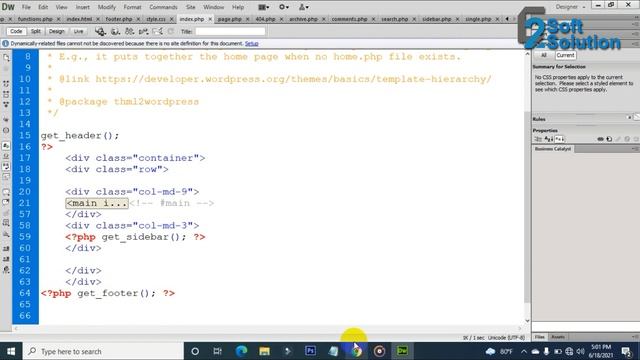Open the Window menu
Image resolution: width=640 pixels, height=360 pixels.
[x=213, y=7]
